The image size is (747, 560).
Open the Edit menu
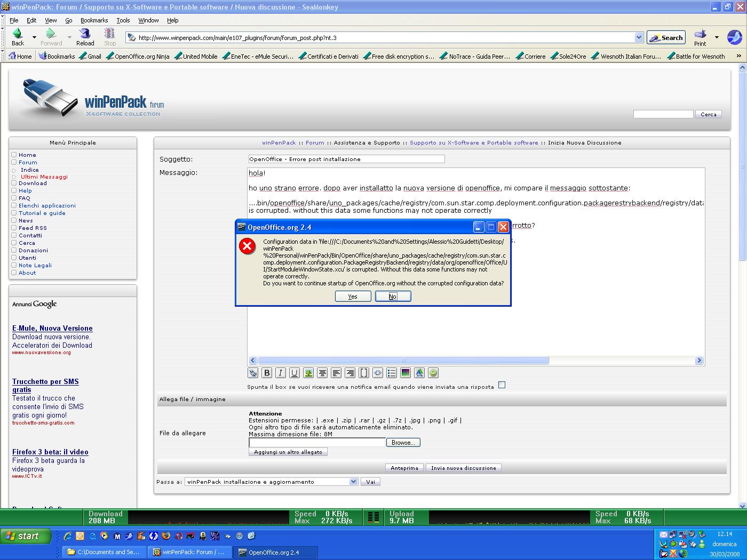point(31,20)
